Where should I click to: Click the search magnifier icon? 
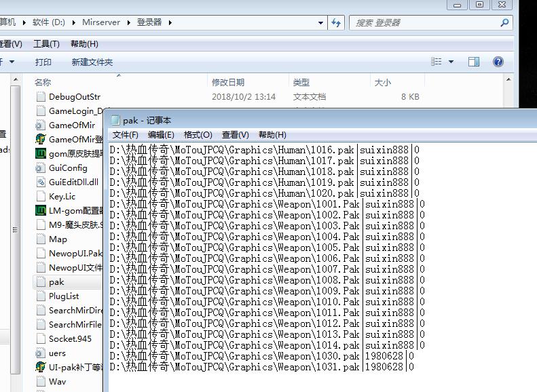tap(504, 22)
